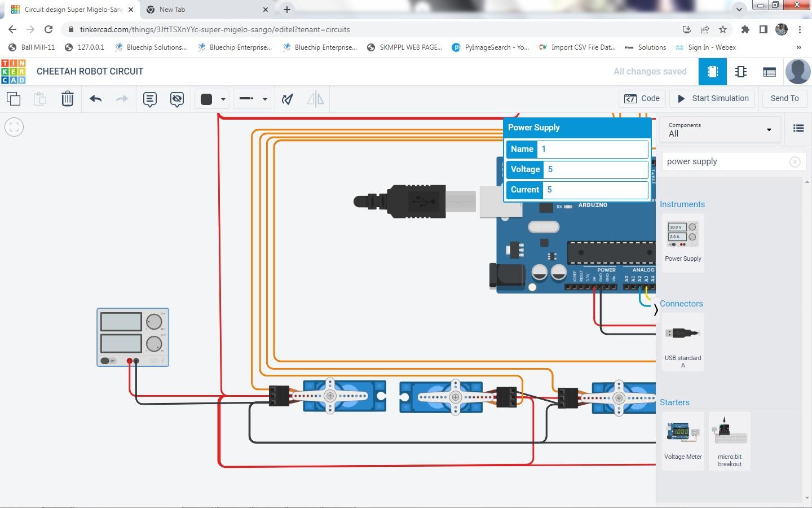Screen dimensions: 812x508
Task: Copy the selected component
Action: tap(14, 99)
